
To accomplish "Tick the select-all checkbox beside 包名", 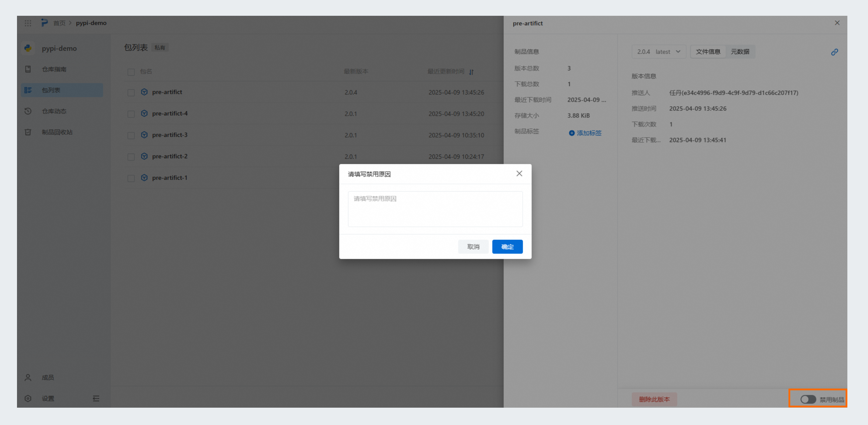I will point(131,72).
